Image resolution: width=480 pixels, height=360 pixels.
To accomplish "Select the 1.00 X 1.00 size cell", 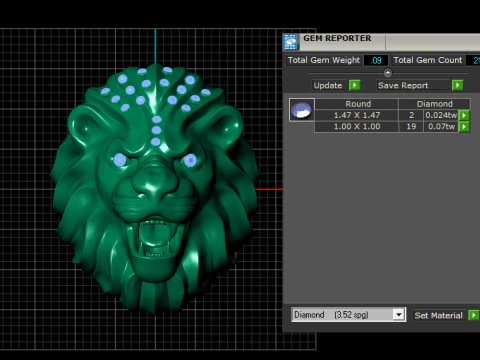I will click(x=357, y=127).
